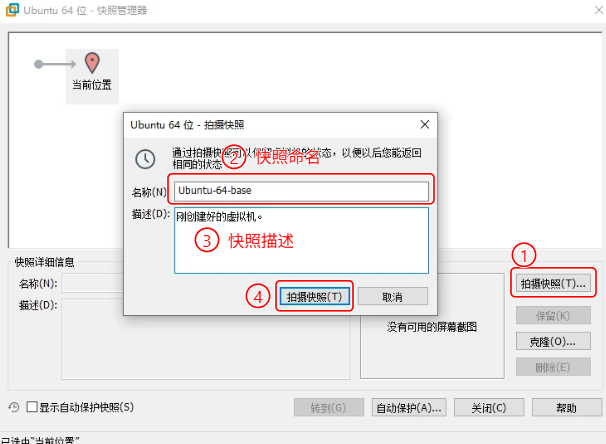Open 帮助 help
Image resolution: width=606 pixels, height=444 pixels.
(x=567, y=407)
